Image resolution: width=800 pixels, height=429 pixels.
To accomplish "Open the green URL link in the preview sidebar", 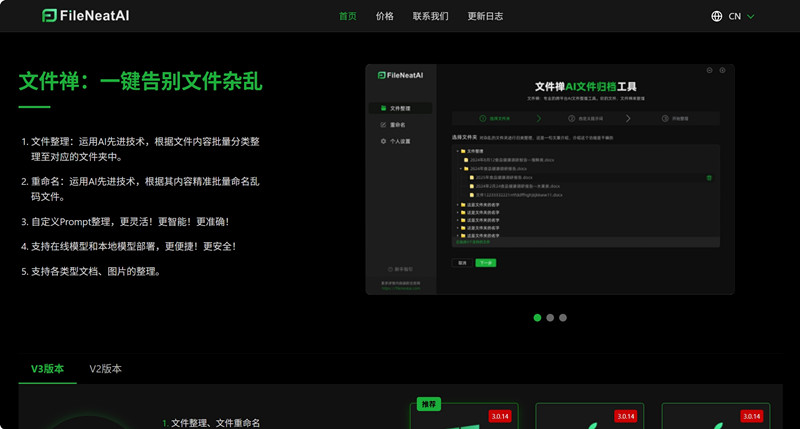I will (401, 288).
